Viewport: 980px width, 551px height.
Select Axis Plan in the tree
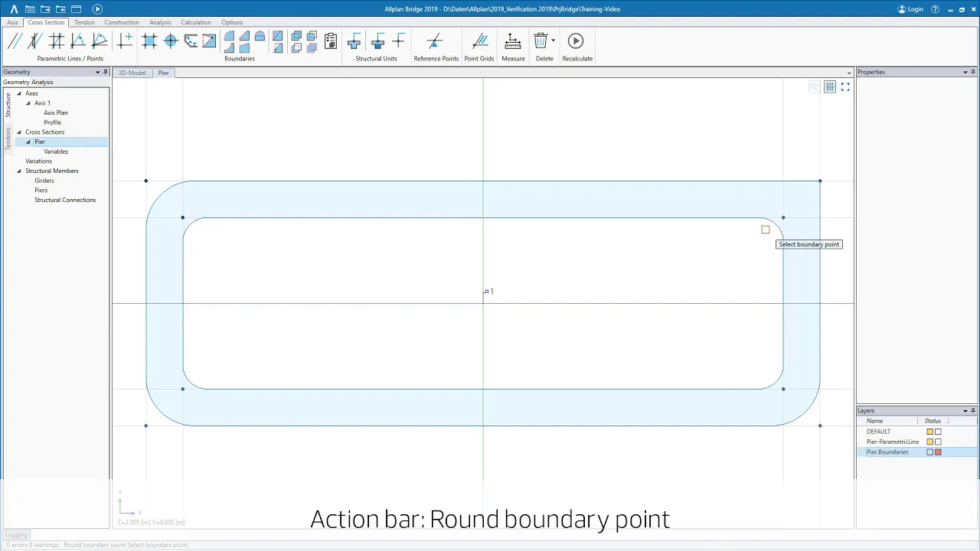click(56, 112)
